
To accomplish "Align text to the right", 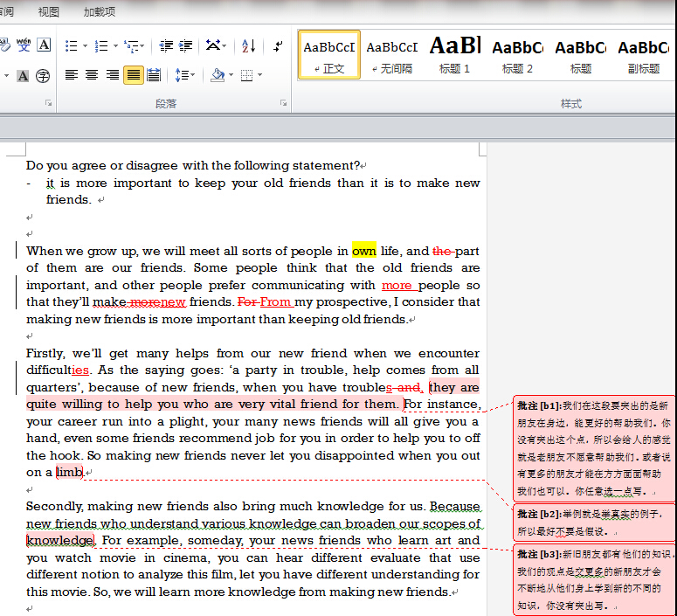I will click(x=113, y=75).
